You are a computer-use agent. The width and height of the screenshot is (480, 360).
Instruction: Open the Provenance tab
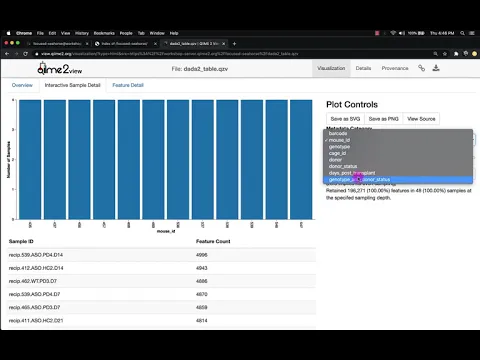[x=395, y=68]
